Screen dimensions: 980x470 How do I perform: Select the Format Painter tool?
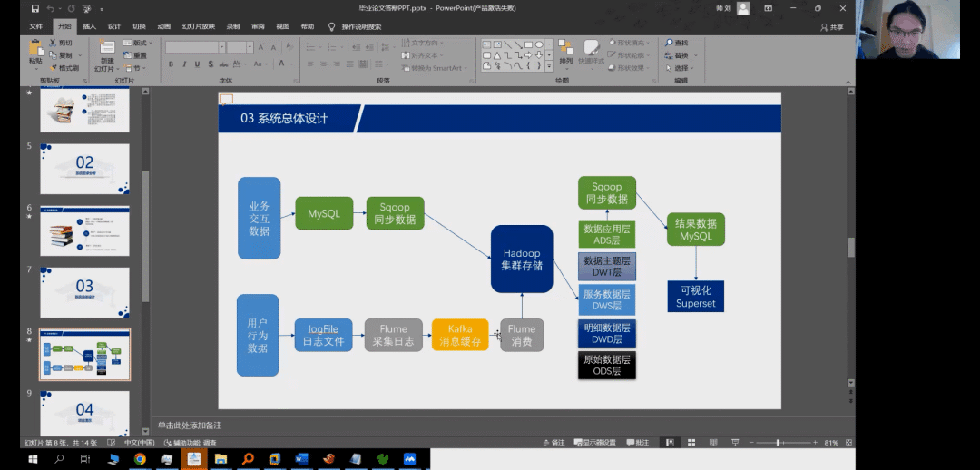point(67,68)
